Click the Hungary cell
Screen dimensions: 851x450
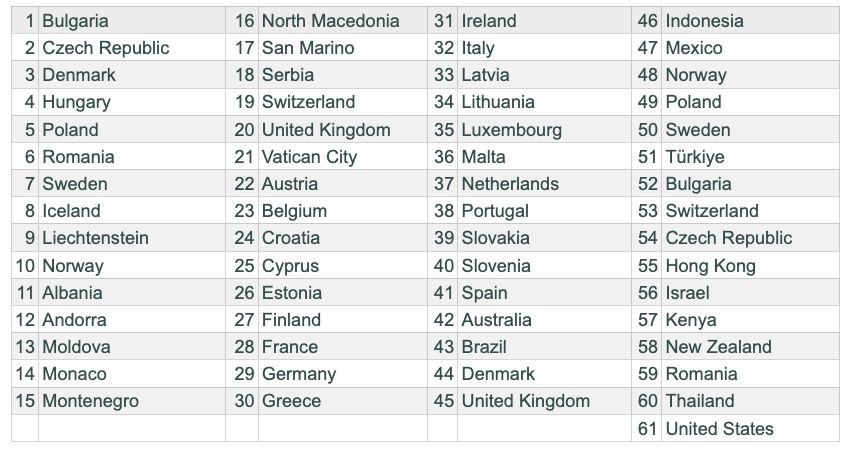[x=76, y=102]
